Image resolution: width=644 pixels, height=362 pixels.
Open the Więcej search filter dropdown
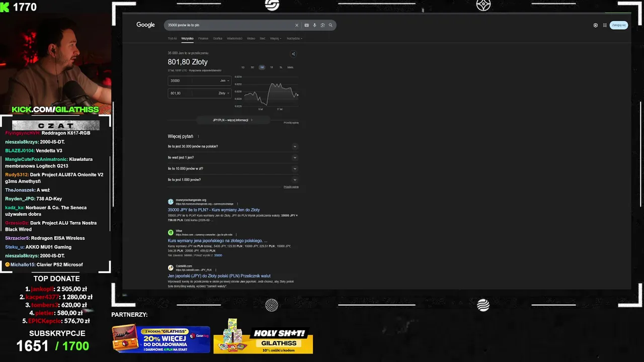[x=275, y=38]
